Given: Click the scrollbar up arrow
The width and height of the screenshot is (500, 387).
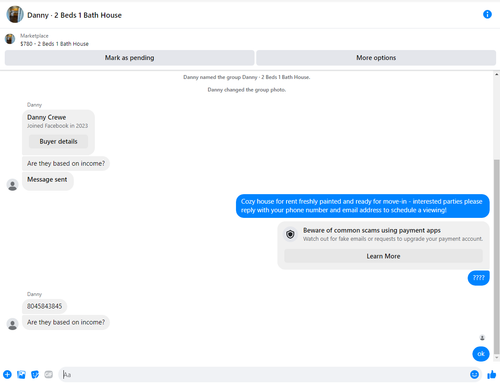Looking at the screenshot, I should (x=497, y=75).
